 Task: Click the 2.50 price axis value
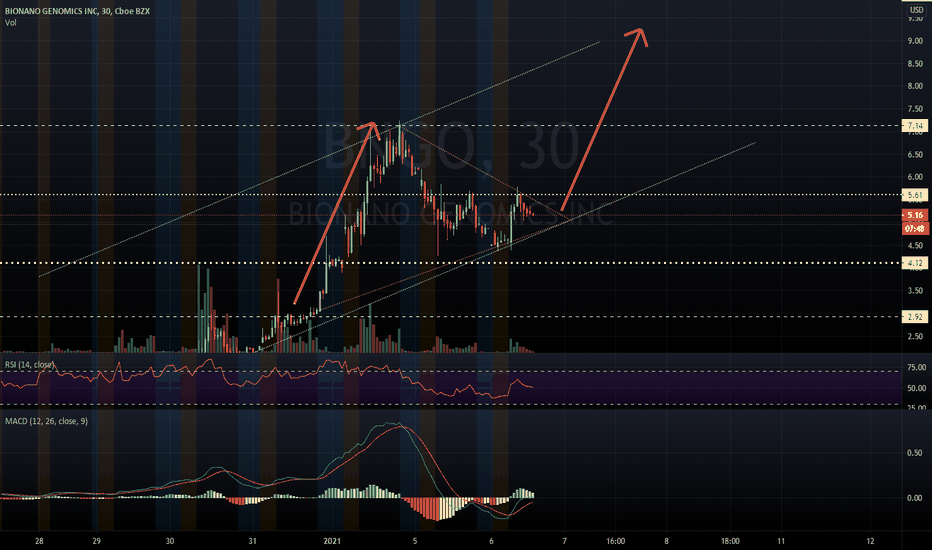click(x=915, y=337)
